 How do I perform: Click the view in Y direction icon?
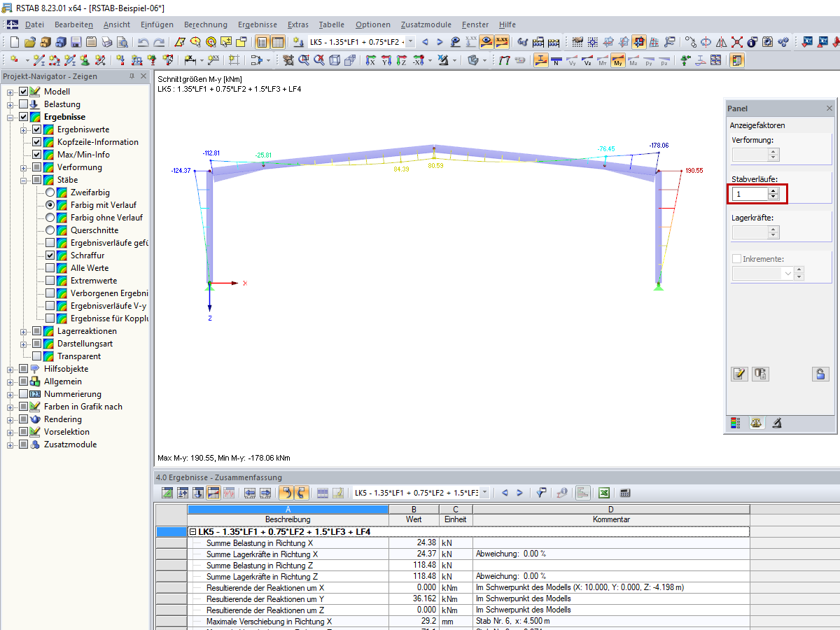pyautogui.click(x=386, y=60)
